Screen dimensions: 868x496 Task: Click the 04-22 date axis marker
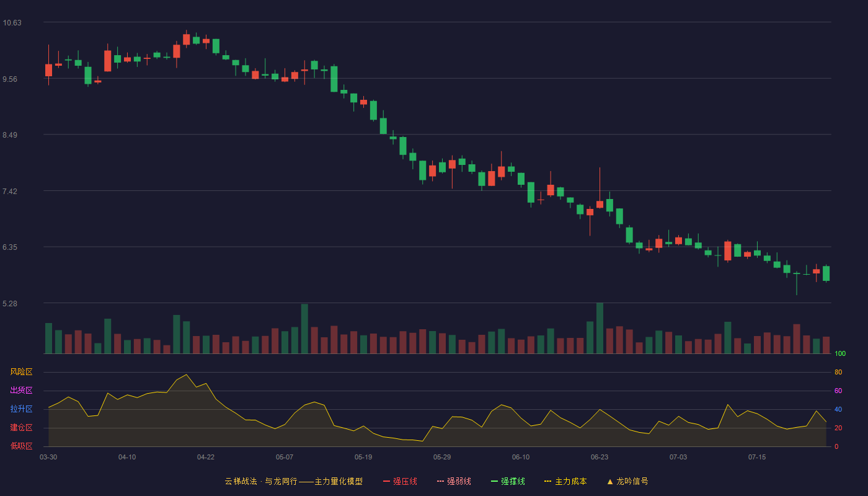point(206,457)
